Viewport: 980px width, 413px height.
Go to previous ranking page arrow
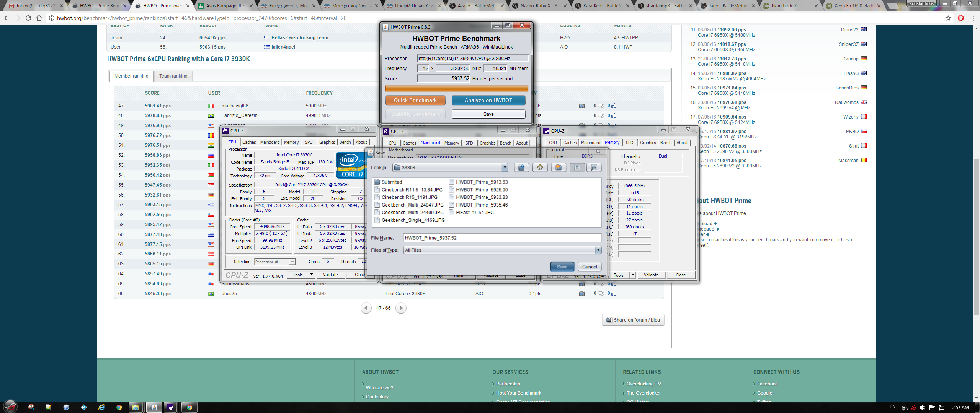pyautogui.click(x=366, y=308)
